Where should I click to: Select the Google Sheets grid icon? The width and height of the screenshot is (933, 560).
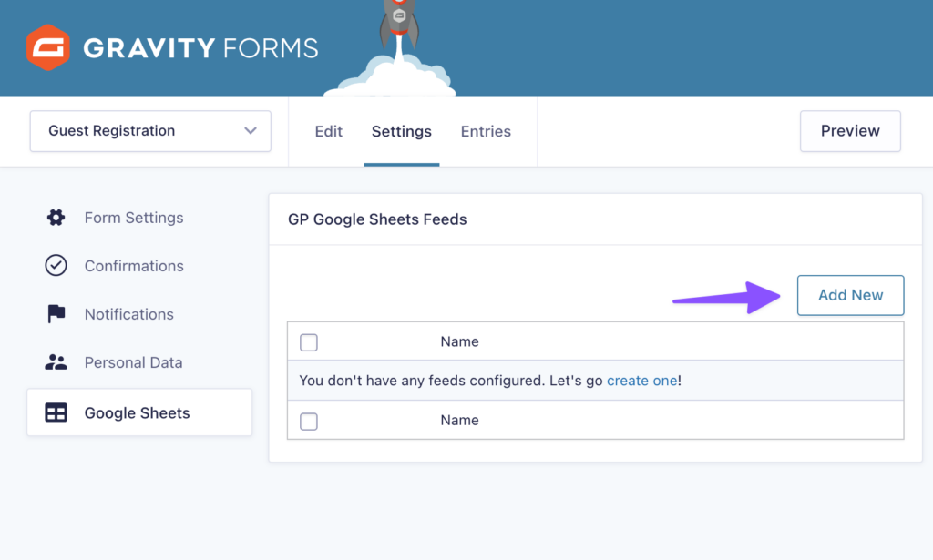(56, 412)
